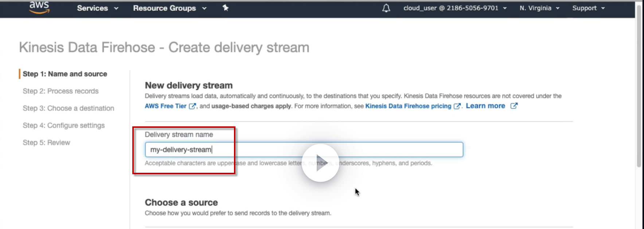The width and height of the screenshot is (644, 229).
Task: Open the Support menu
Action: [589, 8]
